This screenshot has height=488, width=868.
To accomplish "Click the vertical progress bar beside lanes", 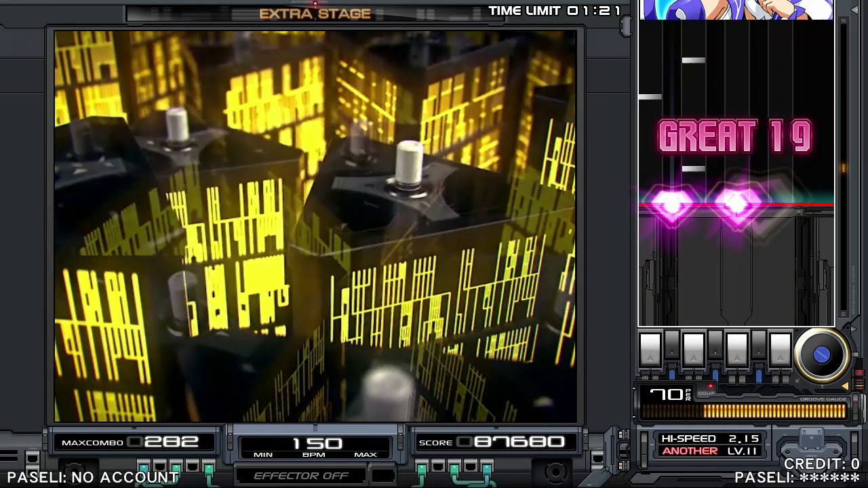I will click(x=844, y=166).
